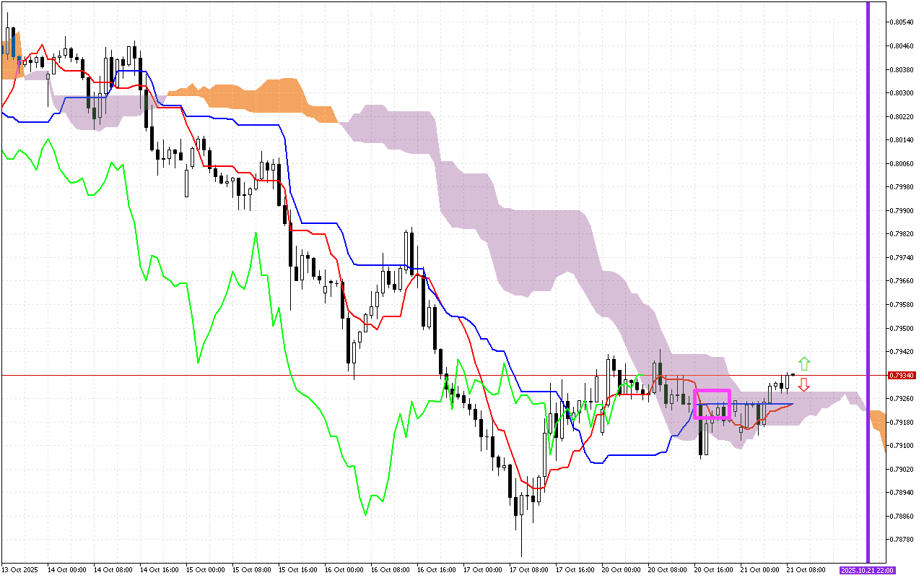Screen dimensions: 924x578
Task: Click the green up arrow marker
Action: (804, 363)
